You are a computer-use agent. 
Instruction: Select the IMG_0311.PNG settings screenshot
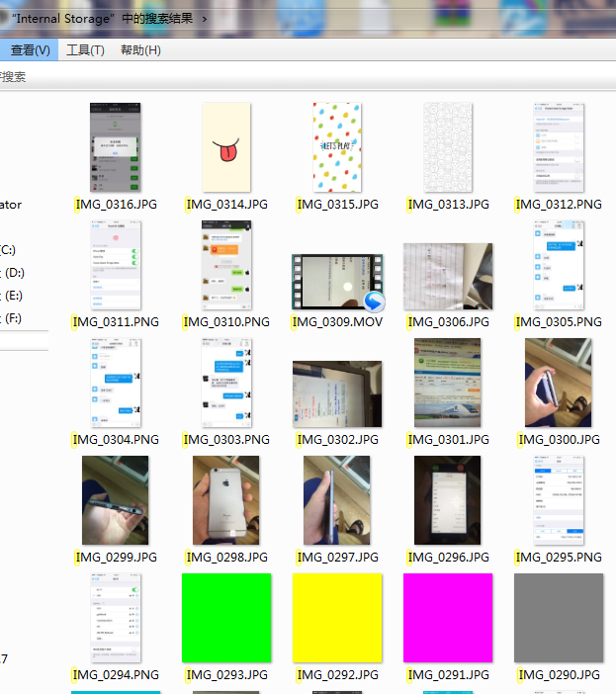coord(116,265)
